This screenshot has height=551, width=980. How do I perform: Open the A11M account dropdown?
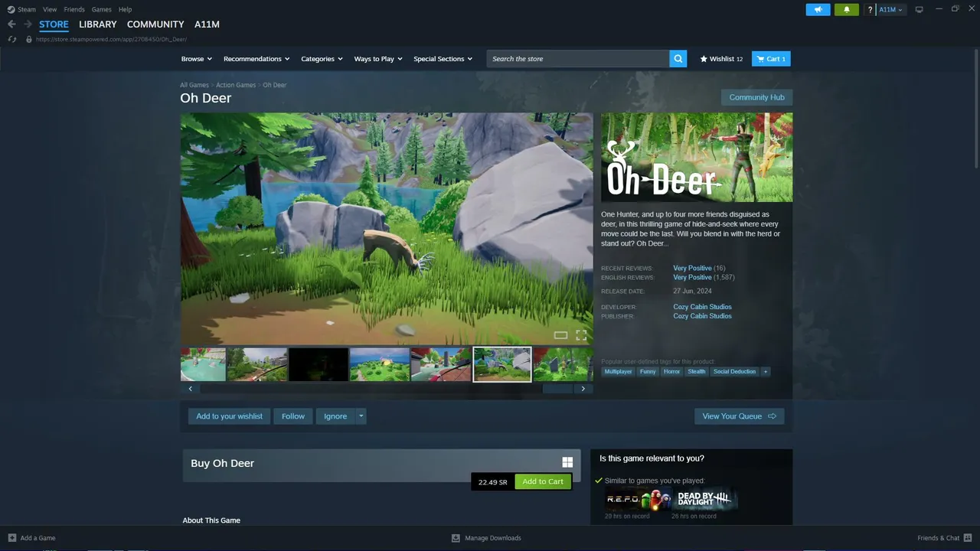(x=890, y=9)
